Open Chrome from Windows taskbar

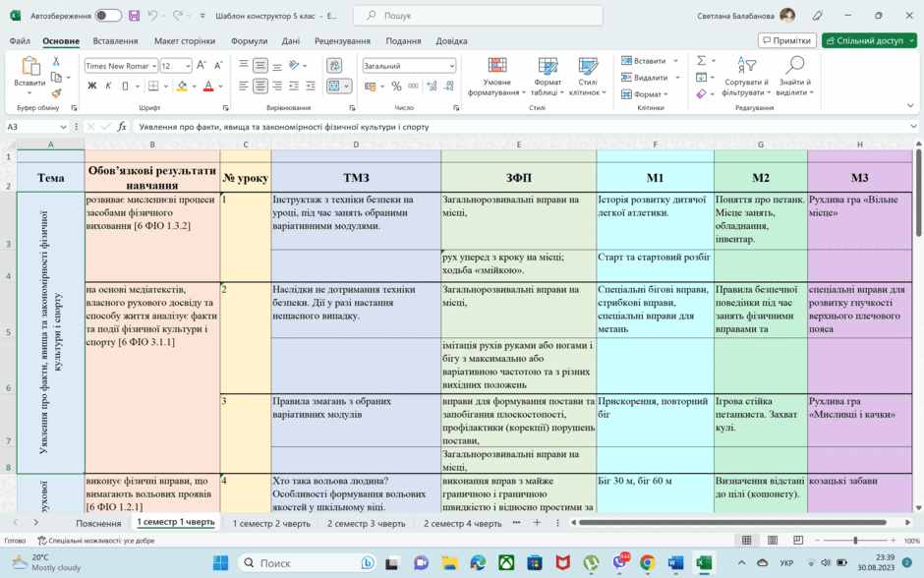click(x=647, y=563)
